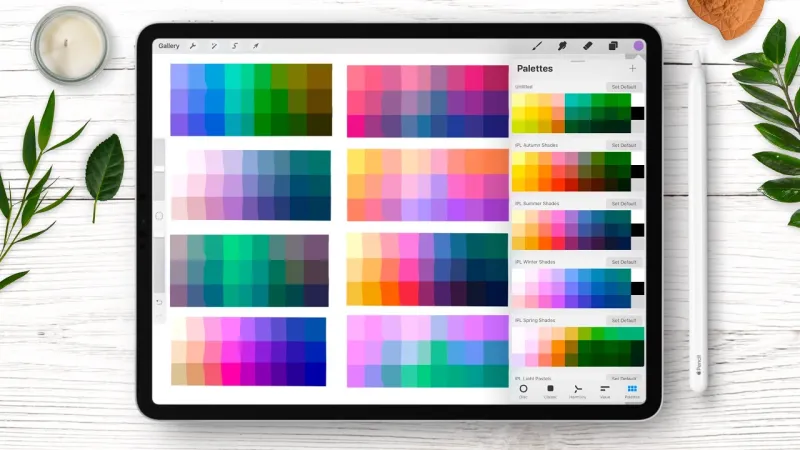Tap the IPL Summer Shades palette name
This screenshot has width=800, height=450.
tap(537, 204)
